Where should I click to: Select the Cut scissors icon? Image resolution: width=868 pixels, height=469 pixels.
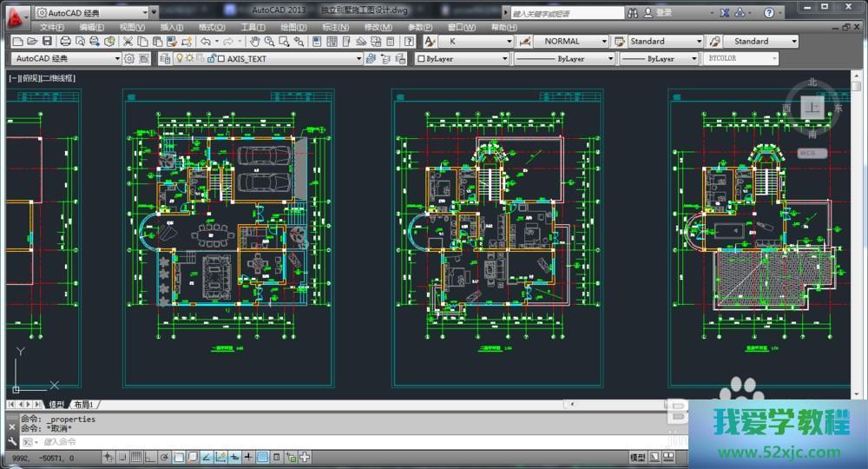[x=128, y=41]
